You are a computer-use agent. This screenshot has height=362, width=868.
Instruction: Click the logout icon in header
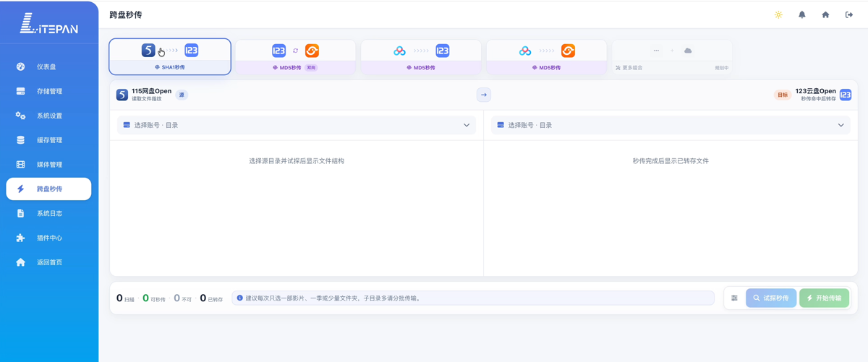[849, 14]
